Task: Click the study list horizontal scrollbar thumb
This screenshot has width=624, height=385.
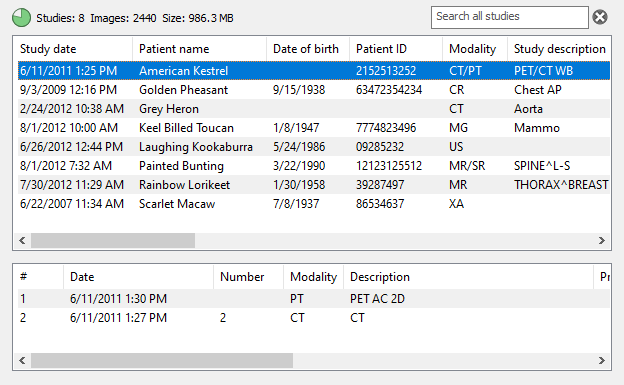Action: (113, 240)
